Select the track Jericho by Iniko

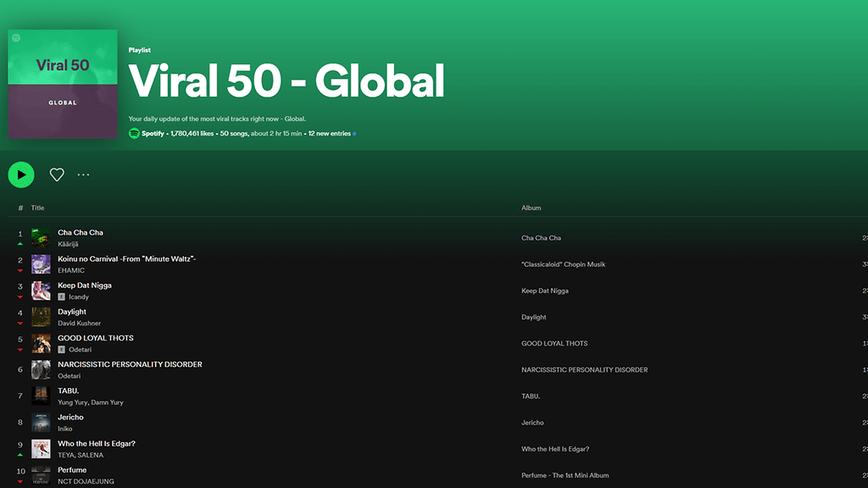(70, 417)
